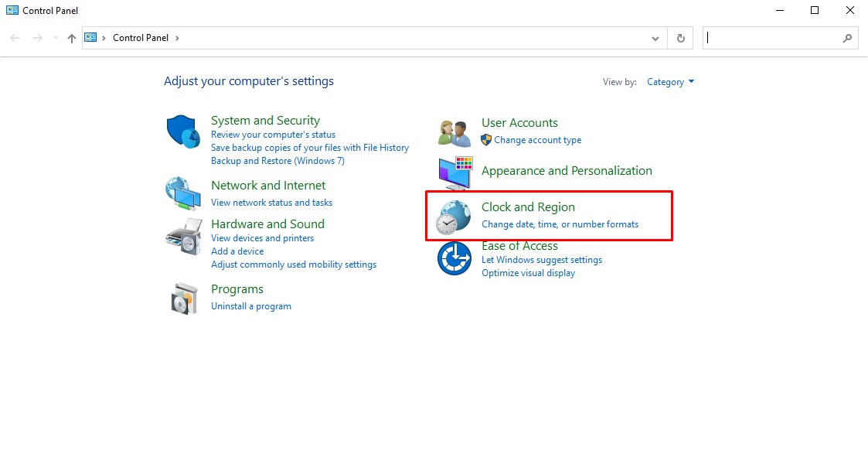Image resolution: width=868 pixels, height=454 pixels.
Task: Open the View by Category dropdown
Action: [670, 81]
